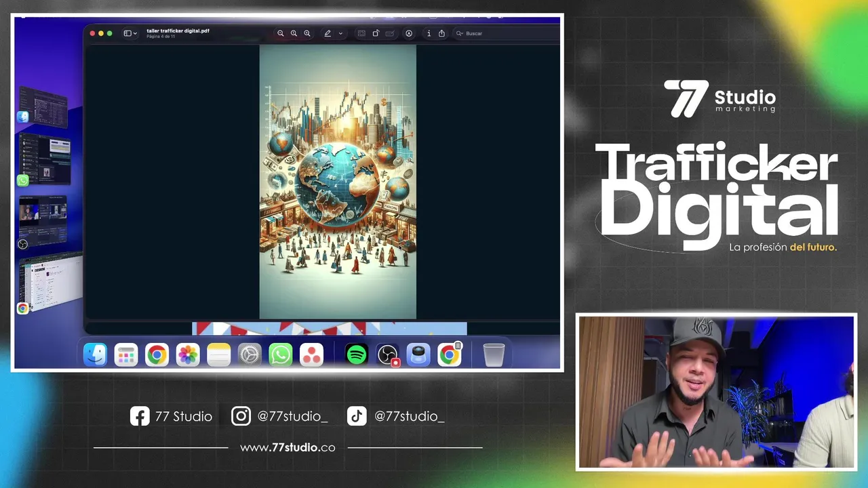This screenshot has height=488, width=868.
Task: Open the document inspector info icon
Action: [x=429, y=33]
